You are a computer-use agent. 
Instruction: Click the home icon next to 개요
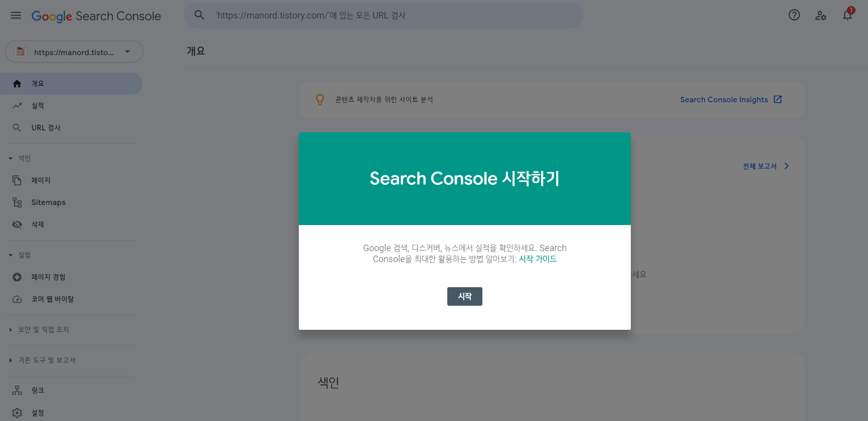pos(17,84)
